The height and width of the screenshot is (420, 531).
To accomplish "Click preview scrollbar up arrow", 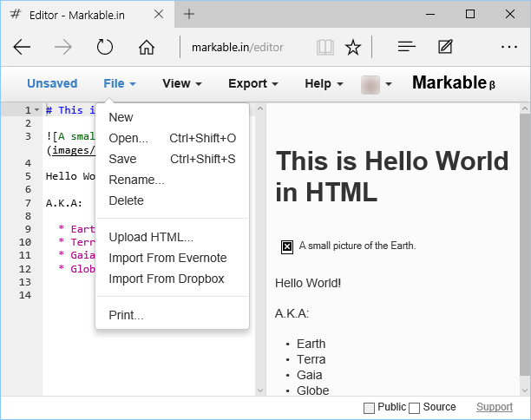I will [525, 108].
